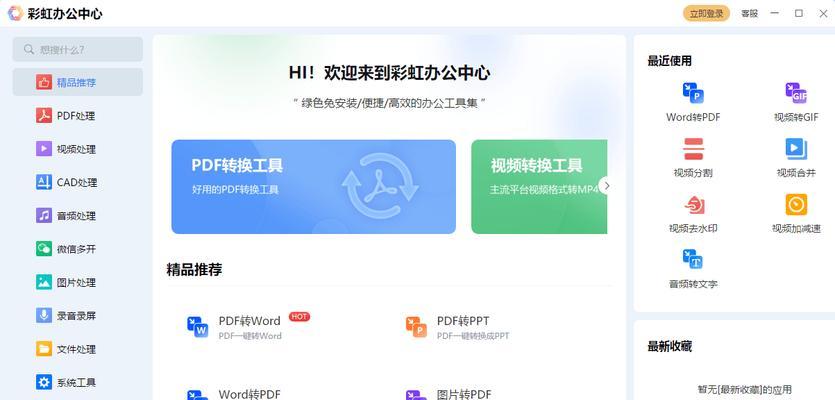Screen dimensions: 835x400
Task: Select the CAD处理 menu label
Action: click(x=77, y=183)
